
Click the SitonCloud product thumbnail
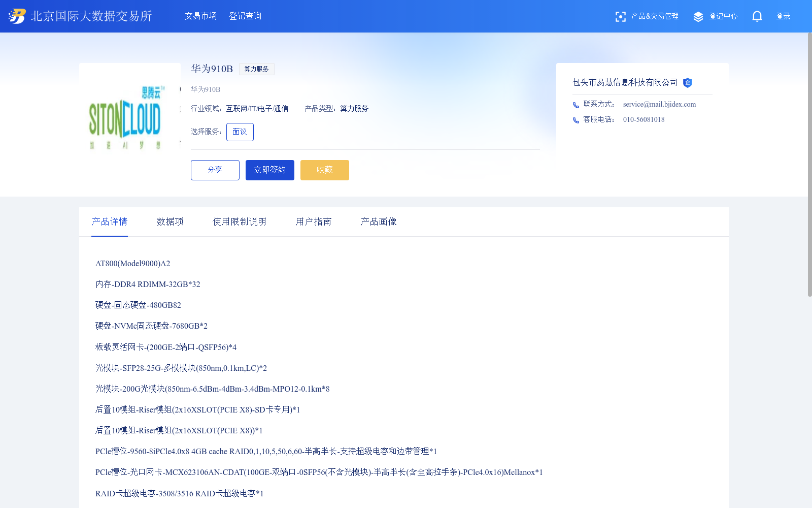pos(130,114)
